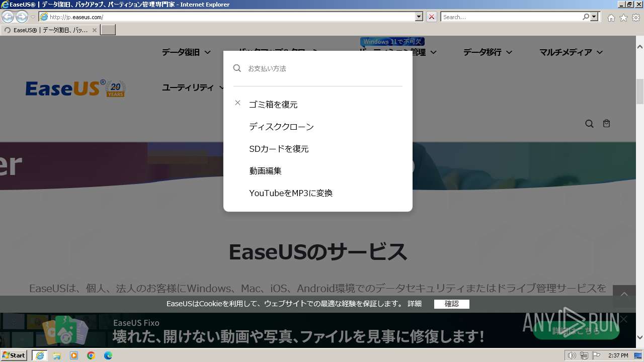Expand the データ移行 menu
644x362 pixels.
[488, 52]
